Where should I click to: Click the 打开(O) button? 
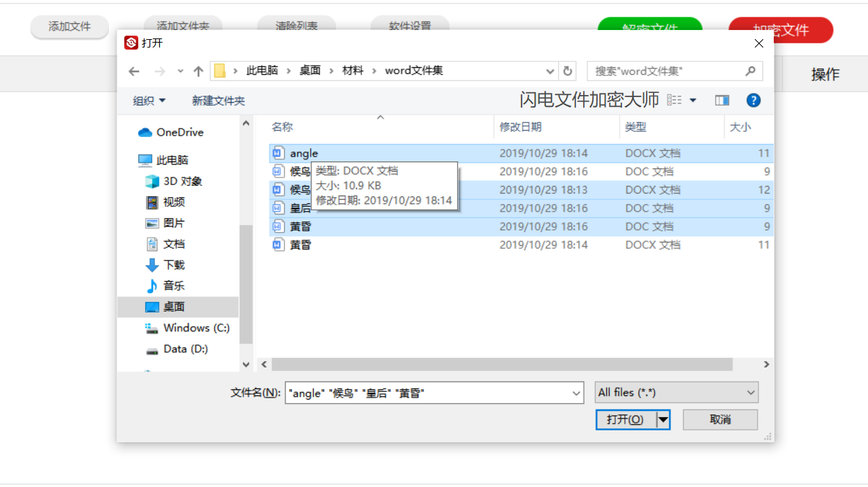(x=626, y=419)
